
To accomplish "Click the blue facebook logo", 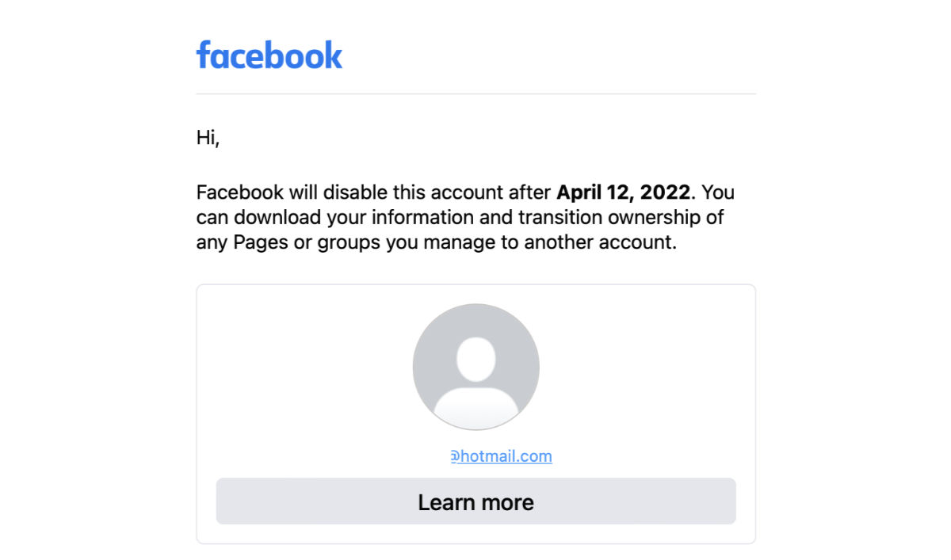I will pos(269,55).
